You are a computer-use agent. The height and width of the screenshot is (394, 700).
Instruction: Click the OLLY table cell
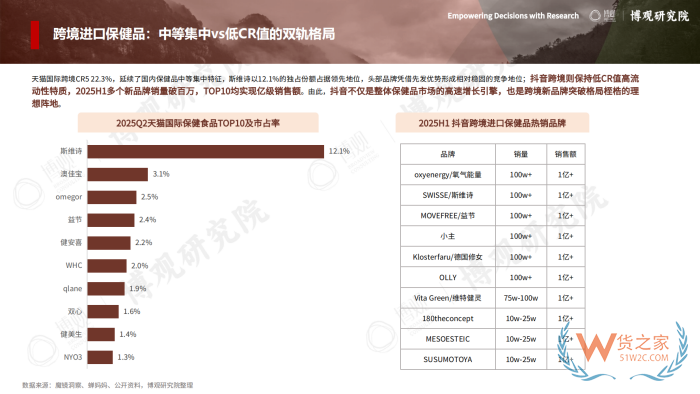[x=448, y=278]
